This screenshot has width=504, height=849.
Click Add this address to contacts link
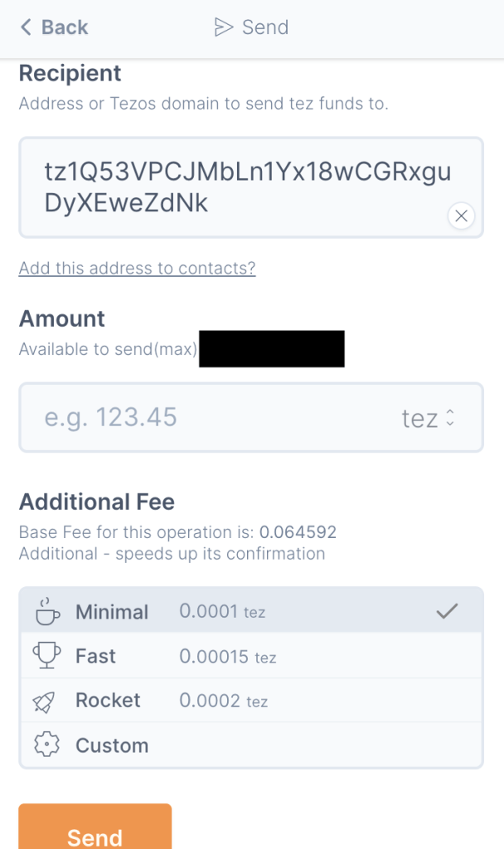(x=137, y=268)
